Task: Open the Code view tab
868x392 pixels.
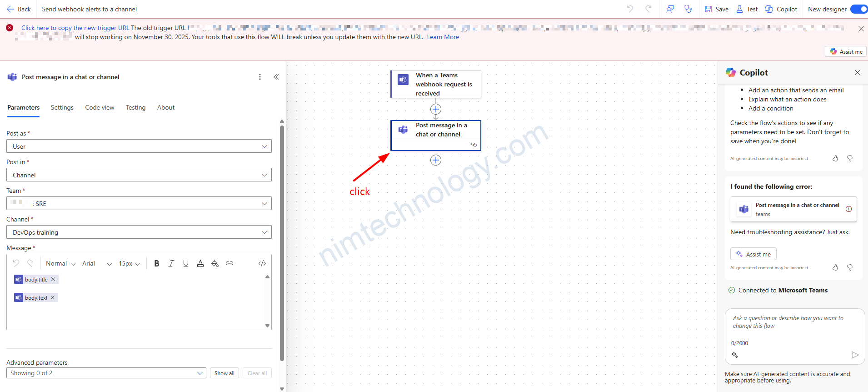Action: (x=100, y=107)
